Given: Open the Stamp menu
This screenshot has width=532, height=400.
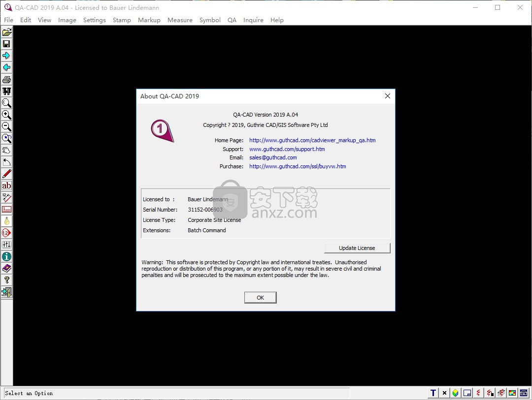Looking at the screenshot, I should [122, 20].
